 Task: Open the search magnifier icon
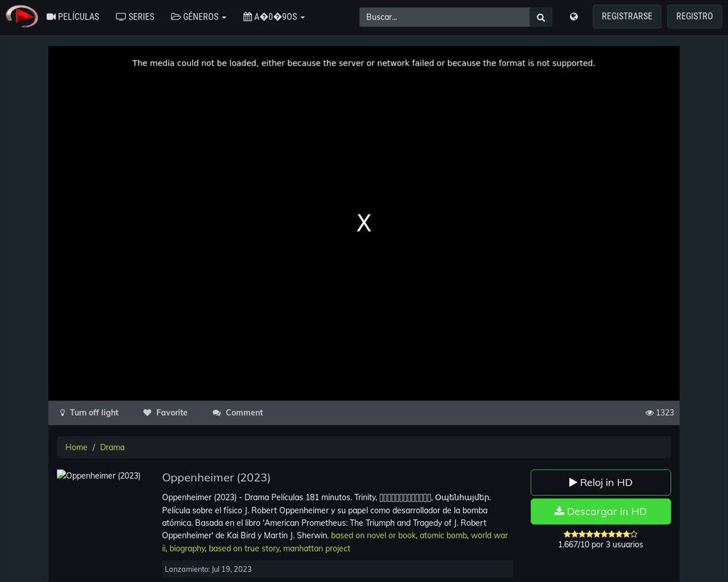(540, 17)
